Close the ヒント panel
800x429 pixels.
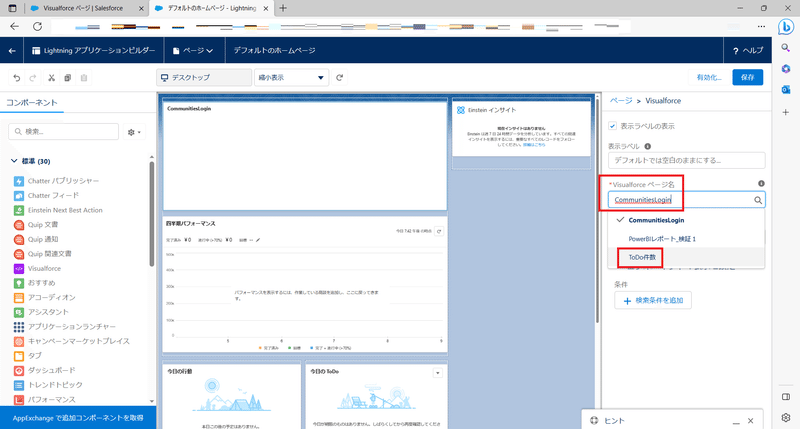[x=751, y=421]
